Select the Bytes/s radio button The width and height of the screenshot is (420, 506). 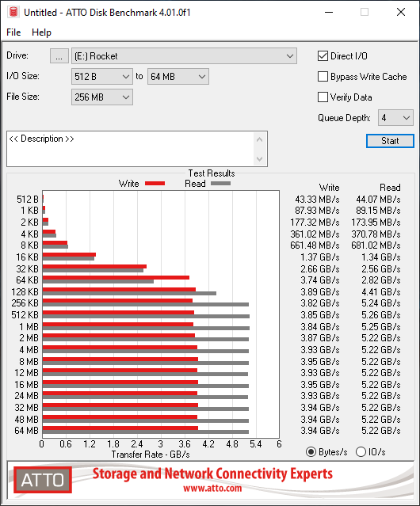point(311,452)
